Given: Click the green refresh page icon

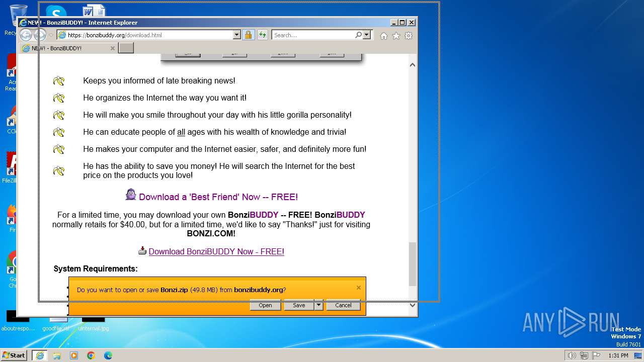Looking at the screenshot, I should coord(263,35).
